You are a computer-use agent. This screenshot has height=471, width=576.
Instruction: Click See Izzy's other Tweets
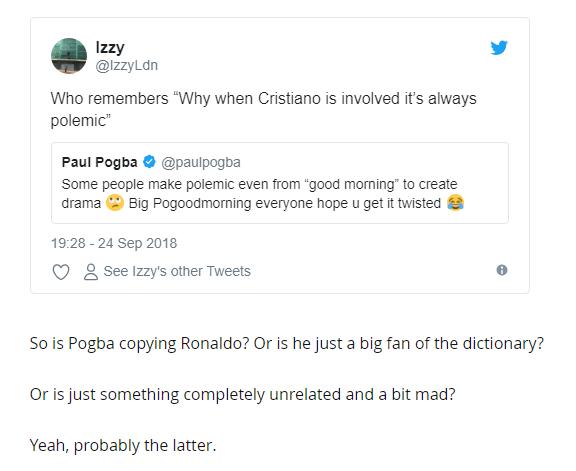[177, 271]
